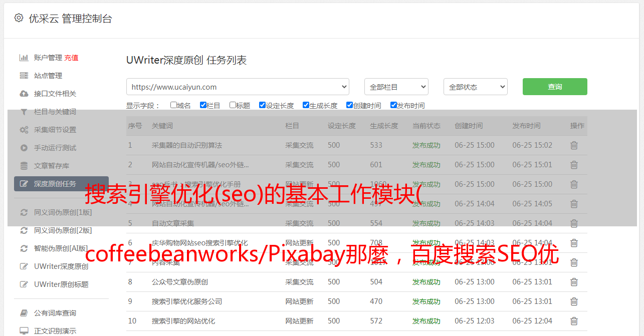Click the 手动运行测试 play icon
Image resolution: width=644 pixels, height=336 pixels.
pos(24,148)
